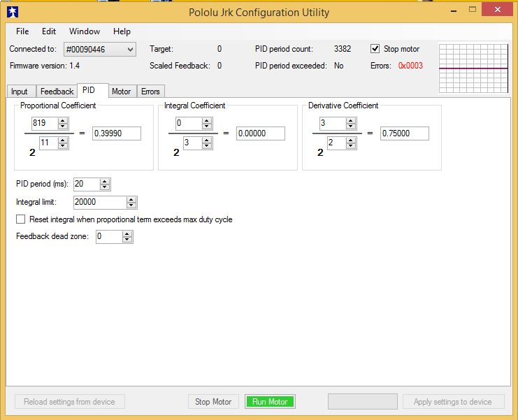The width and height of the screenshot is (518, 420).
Task: Click the blank status box near Apply
Action: click(x=363, y=402)
